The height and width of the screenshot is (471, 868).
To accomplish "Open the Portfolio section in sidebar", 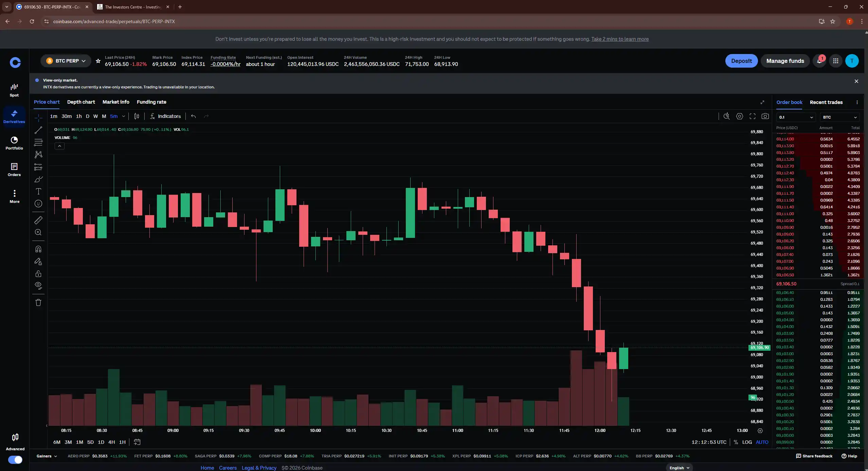I will pyautogui.click(x=14, y=143).
